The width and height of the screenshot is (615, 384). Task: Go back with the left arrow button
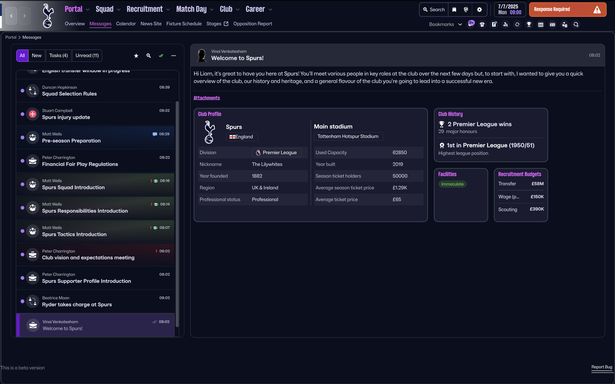click(x=11, y=16)
